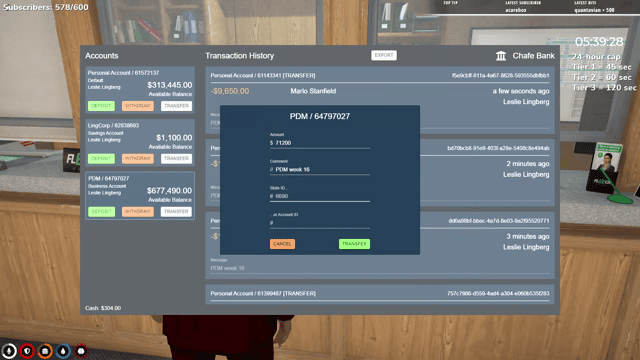Click the red brain stress icon

click(x=81, y=351)
